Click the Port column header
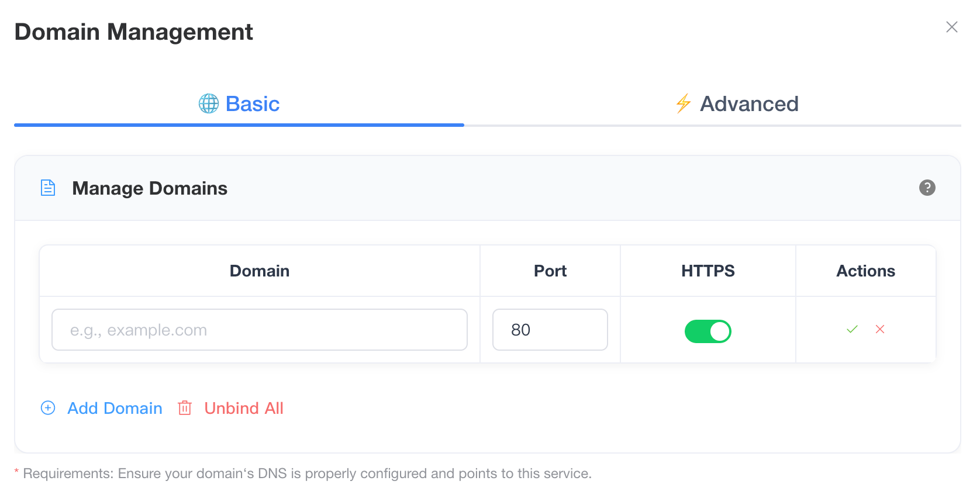The image size is (980, 498). coord(550,271)
